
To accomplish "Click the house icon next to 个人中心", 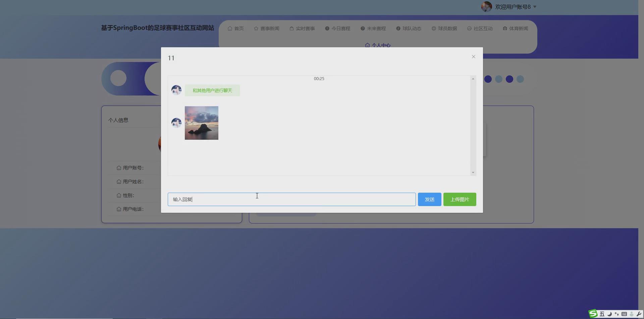I will coord(367,45).
